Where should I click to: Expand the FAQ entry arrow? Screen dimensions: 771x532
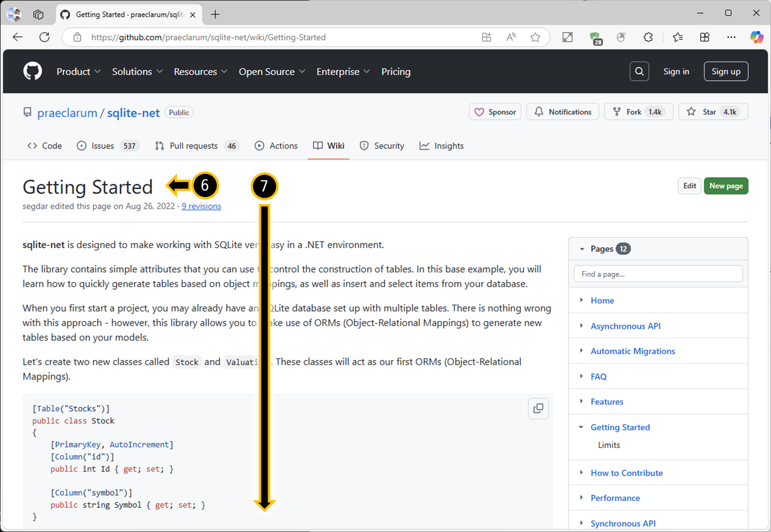582,376
